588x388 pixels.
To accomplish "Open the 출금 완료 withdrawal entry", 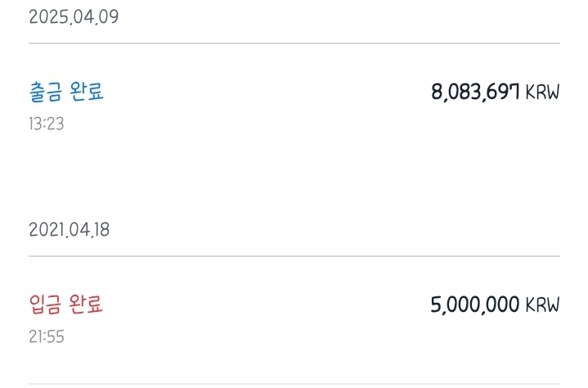I will (66, 92).
